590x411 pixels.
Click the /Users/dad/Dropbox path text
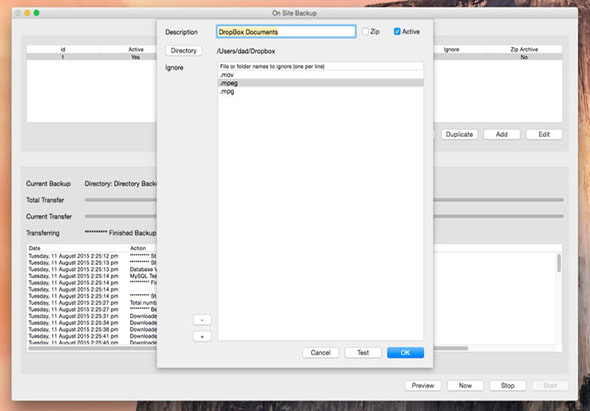click(246, 51)
